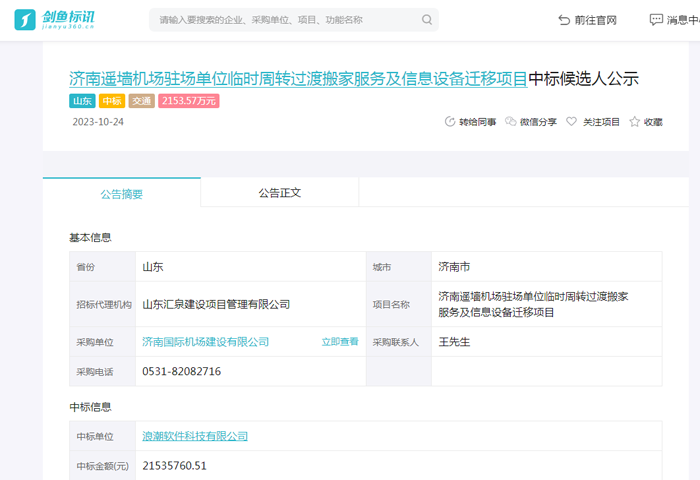The image size is (700, 480).
Task: Click the search magnifier icon
Action: 427,20
